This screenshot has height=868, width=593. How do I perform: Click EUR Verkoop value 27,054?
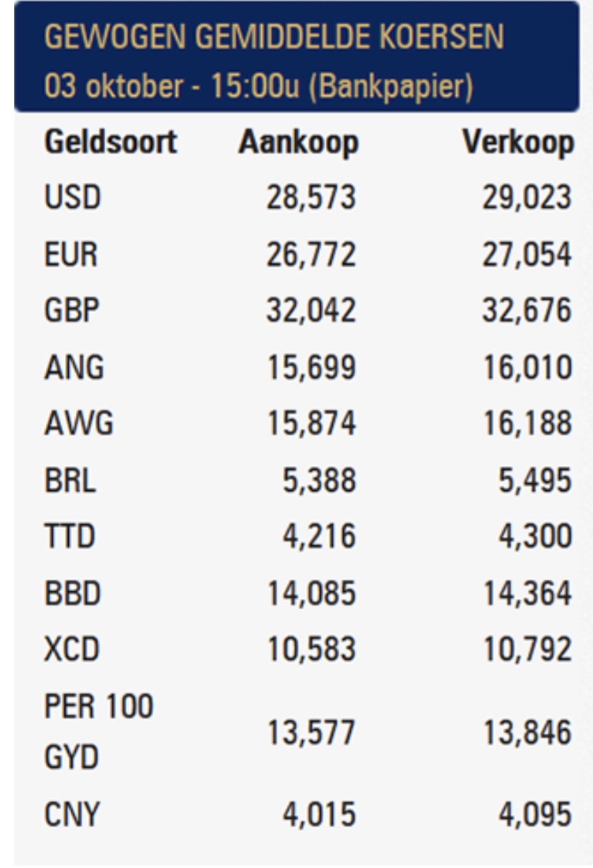(x=526, y=255)
